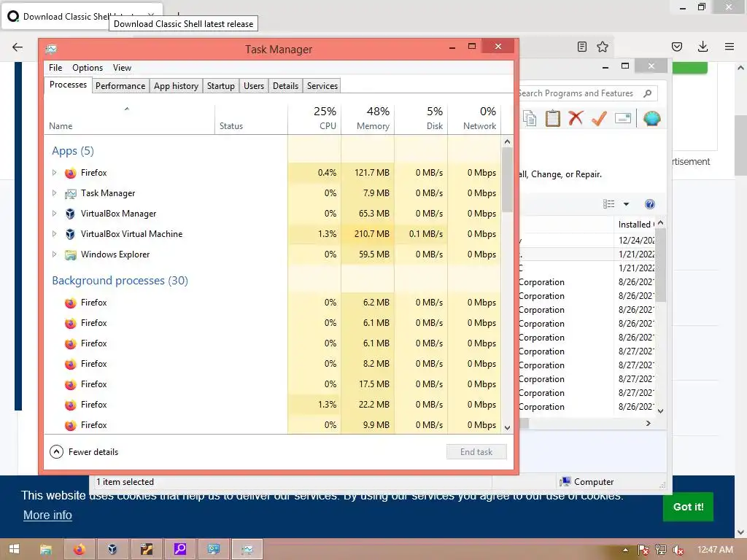Click the search magnifier in Programs and Features

pyautogui.click(x=648, y=93)
